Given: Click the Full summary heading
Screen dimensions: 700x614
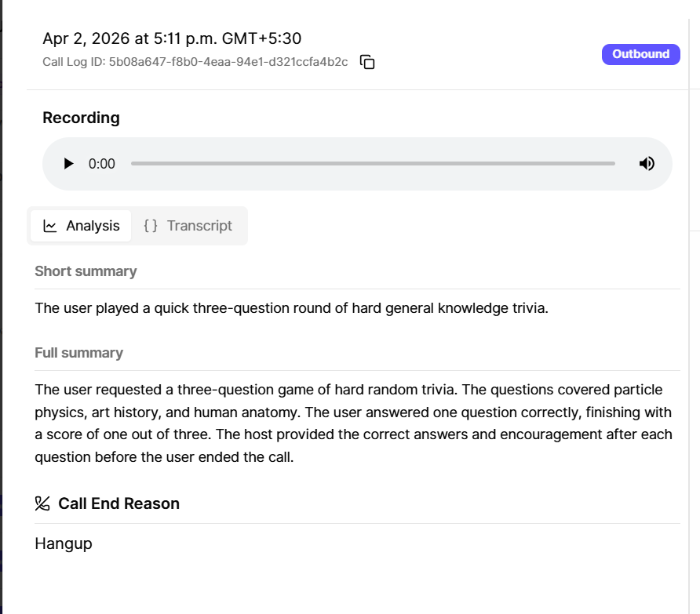Looking at the screenshot, I should tap(78, 353).
